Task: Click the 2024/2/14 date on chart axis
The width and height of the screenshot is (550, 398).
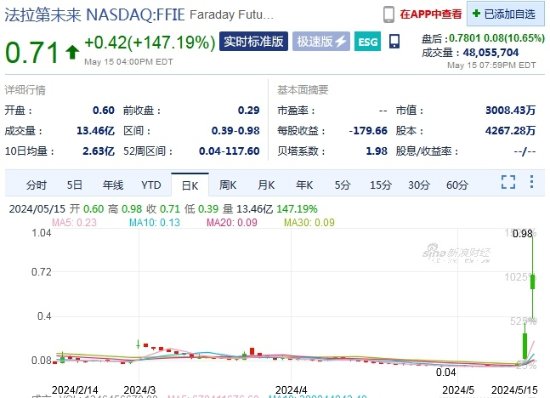Action: [x=75, y=390]
